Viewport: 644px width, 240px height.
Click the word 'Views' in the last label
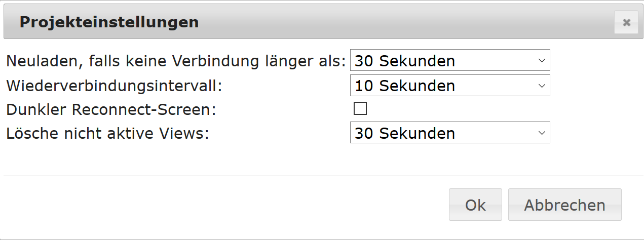[183, 134]
